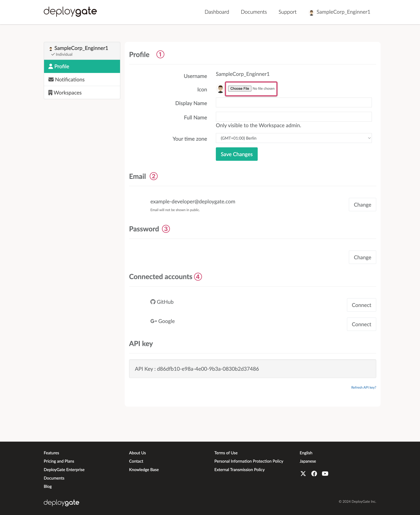Click inside the Display Name field

(293, 102)
